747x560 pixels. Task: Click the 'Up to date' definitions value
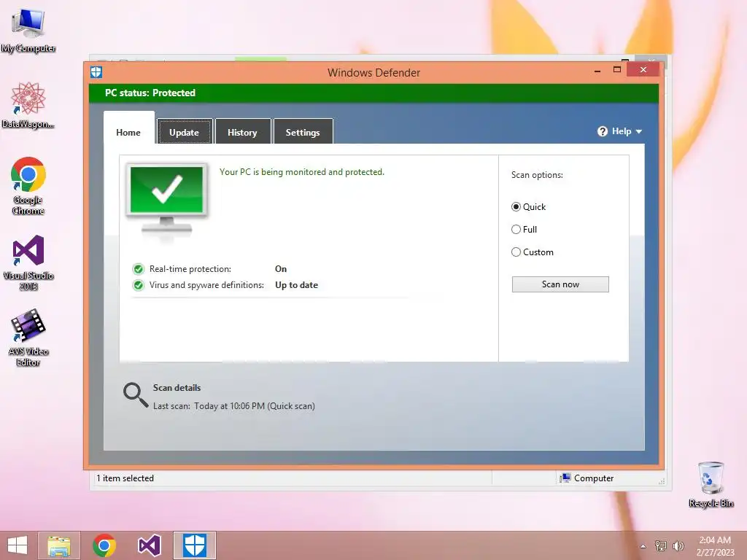(296, 285)
